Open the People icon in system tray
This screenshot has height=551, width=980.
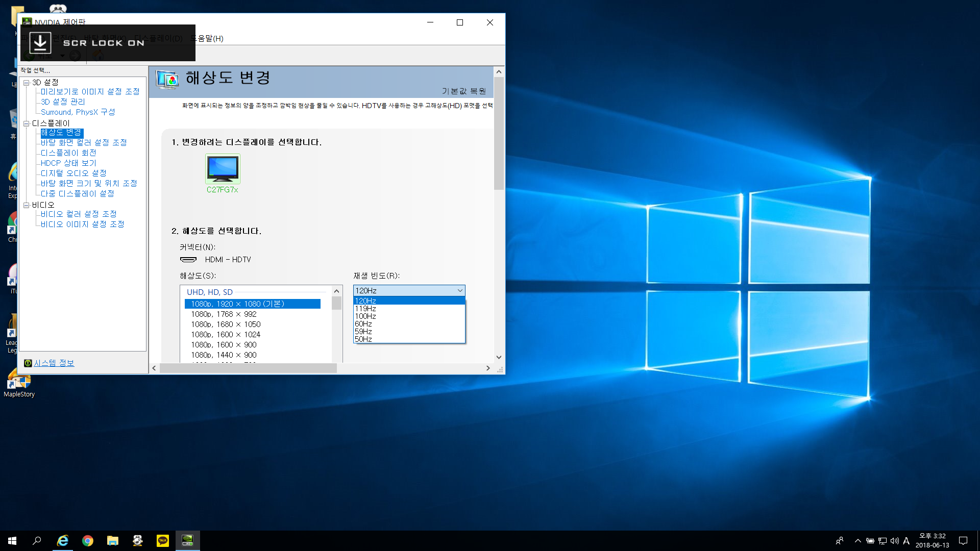click(840, 541)
